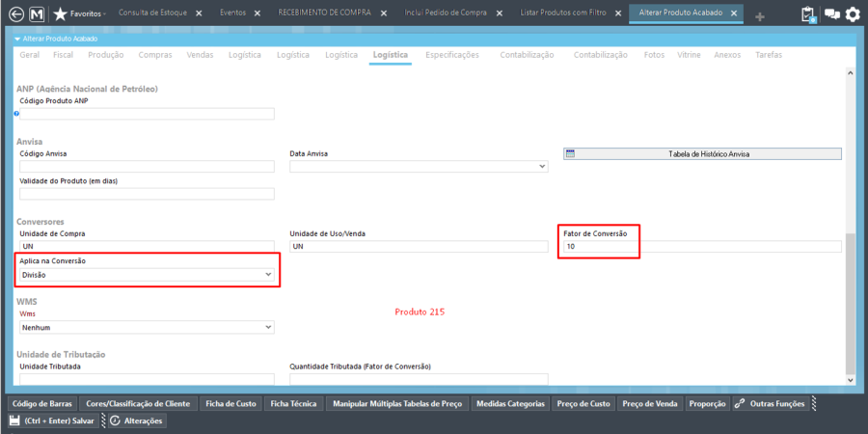
Task: Click the back arrow icon
Action: pos(16,14)
